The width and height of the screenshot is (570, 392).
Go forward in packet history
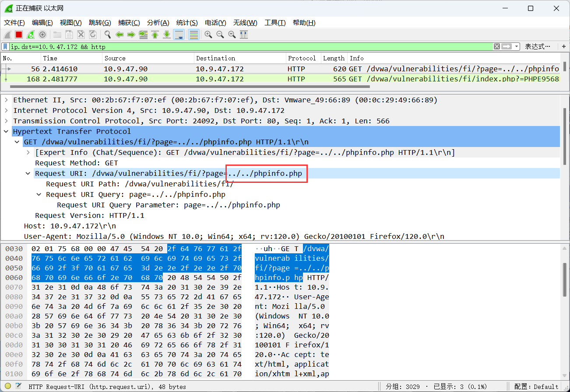click(x=131, y=35)
